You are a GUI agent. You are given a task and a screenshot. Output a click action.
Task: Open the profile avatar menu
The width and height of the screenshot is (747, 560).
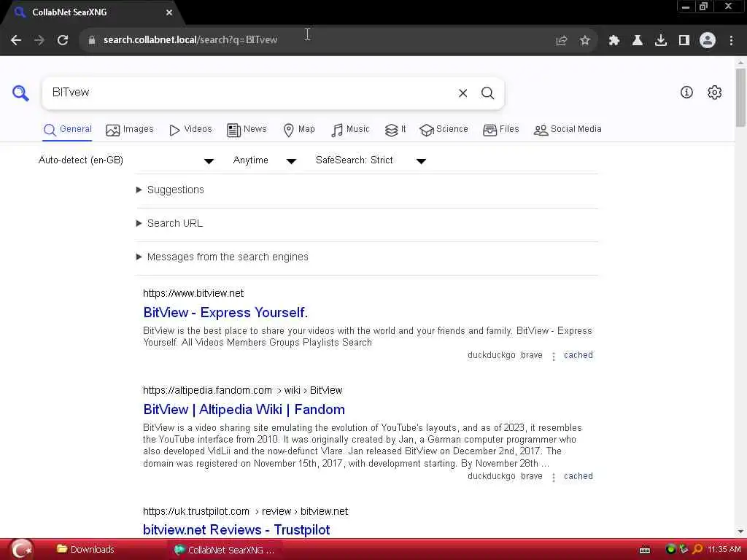(708, 40)
